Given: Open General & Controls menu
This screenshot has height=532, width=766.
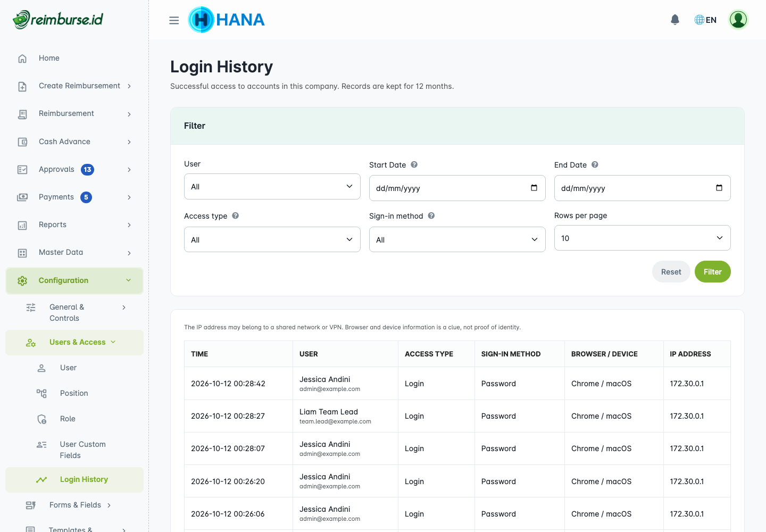Looking at the screenshot, I should [74, 312].
